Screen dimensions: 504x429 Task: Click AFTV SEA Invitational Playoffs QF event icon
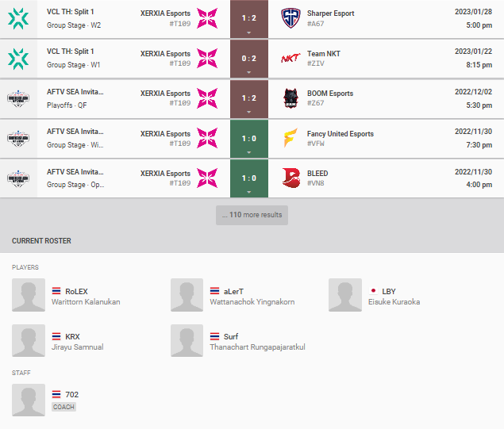[x=18, y=98]
